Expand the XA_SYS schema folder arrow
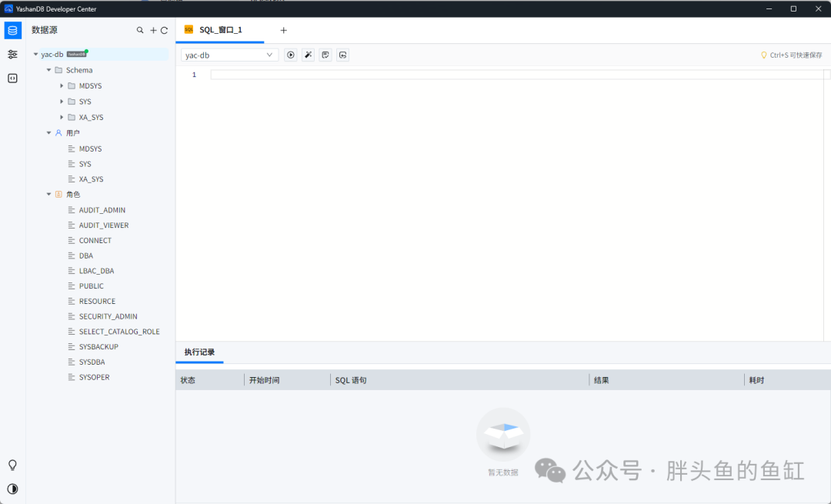 click(x=62, y=117)
